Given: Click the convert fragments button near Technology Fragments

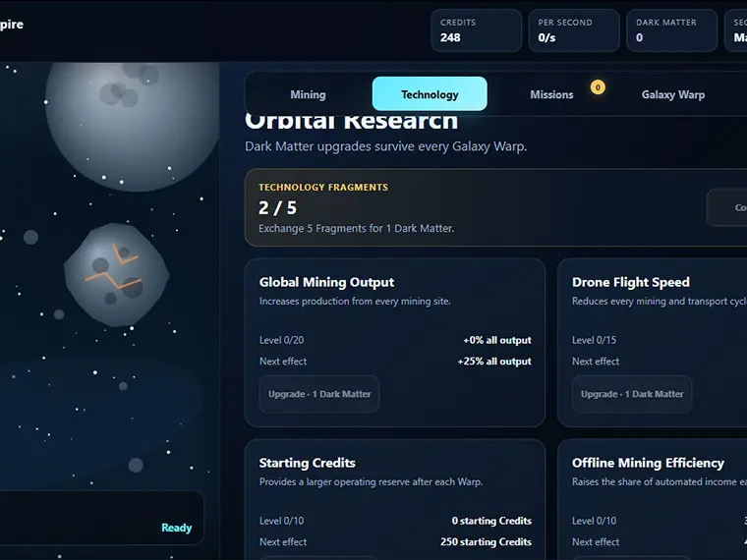Looking at the screenshot, I should click(727, 207).
